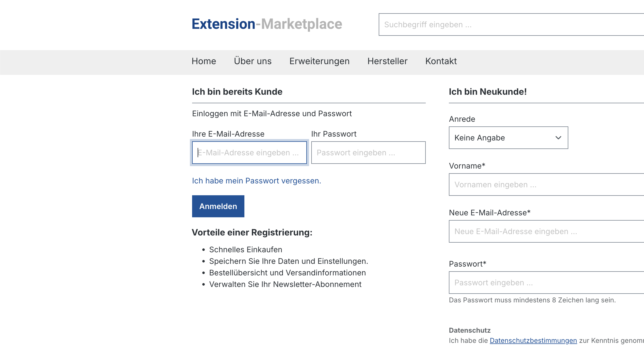Click the Vornamen eingeben input field
The image size is (644, 347).
click(546, 185)
